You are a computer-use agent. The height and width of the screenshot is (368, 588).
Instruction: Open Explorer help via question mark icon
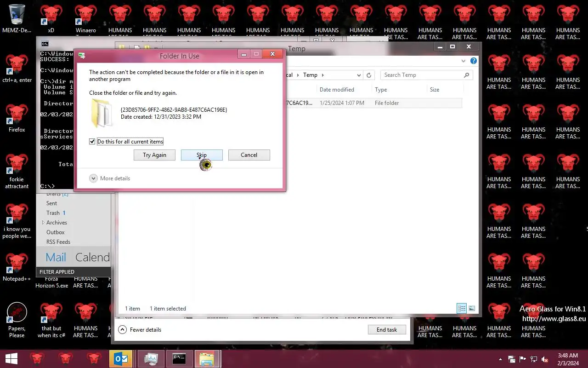coord(474,61)
